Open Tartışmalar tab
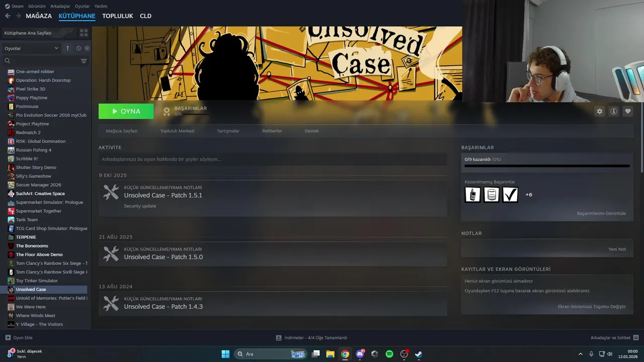644x362 pixels. (x=228, y=131)
